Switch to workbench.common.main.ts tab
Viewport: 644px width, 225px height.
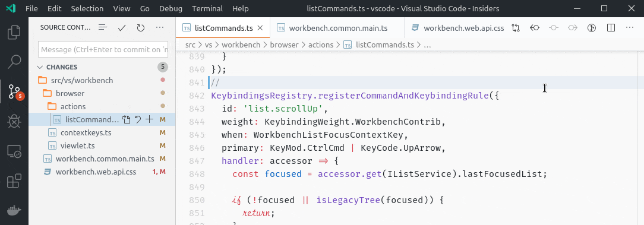pyautogui.click(x=337, y=28)
